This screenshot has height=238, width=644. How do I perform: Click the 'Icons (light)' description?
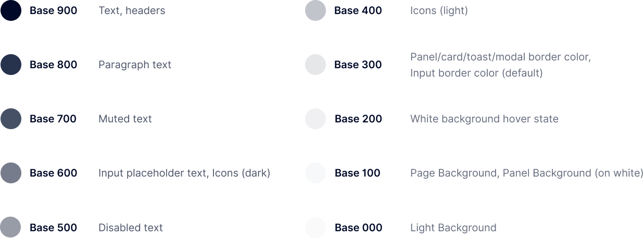point(439,10)
